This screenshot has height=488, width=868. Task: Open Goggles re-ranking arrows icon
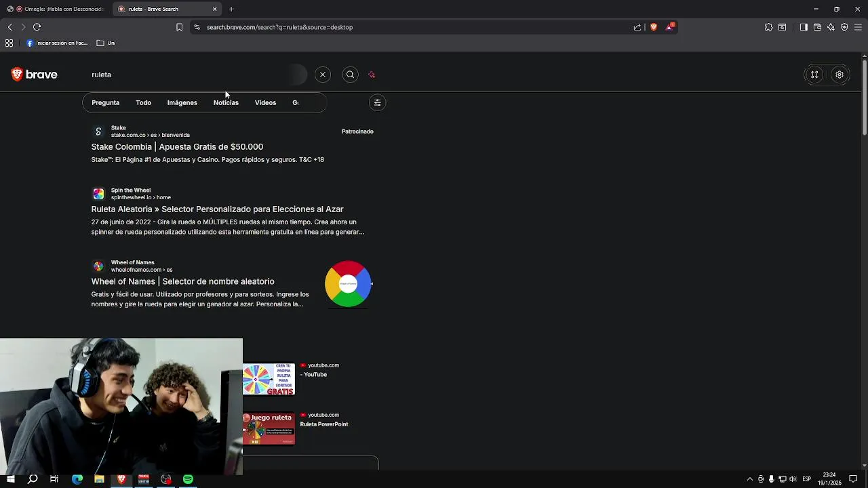(814, 75)
